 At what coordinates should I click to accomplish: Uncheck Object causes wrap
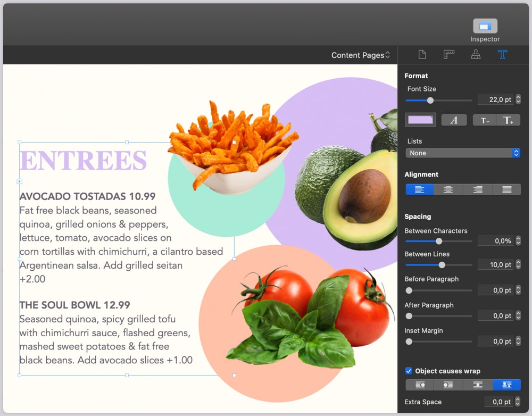(409, 371)
